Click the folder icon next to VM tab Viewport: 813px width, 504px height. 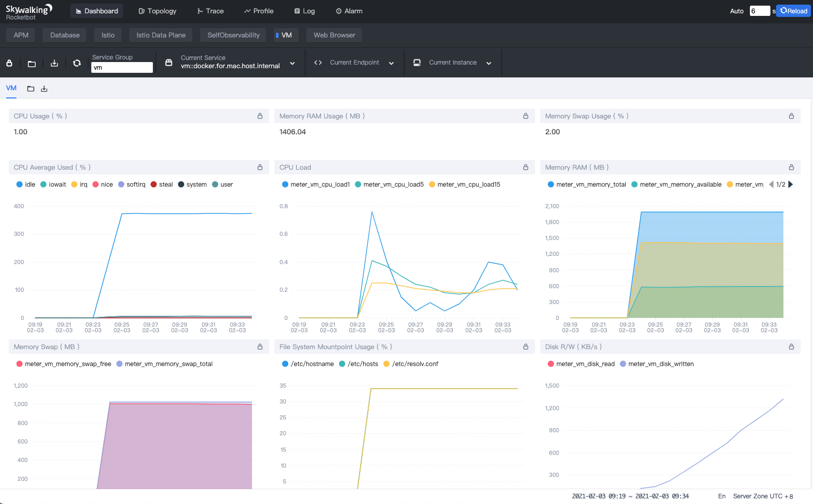[31, 89]
